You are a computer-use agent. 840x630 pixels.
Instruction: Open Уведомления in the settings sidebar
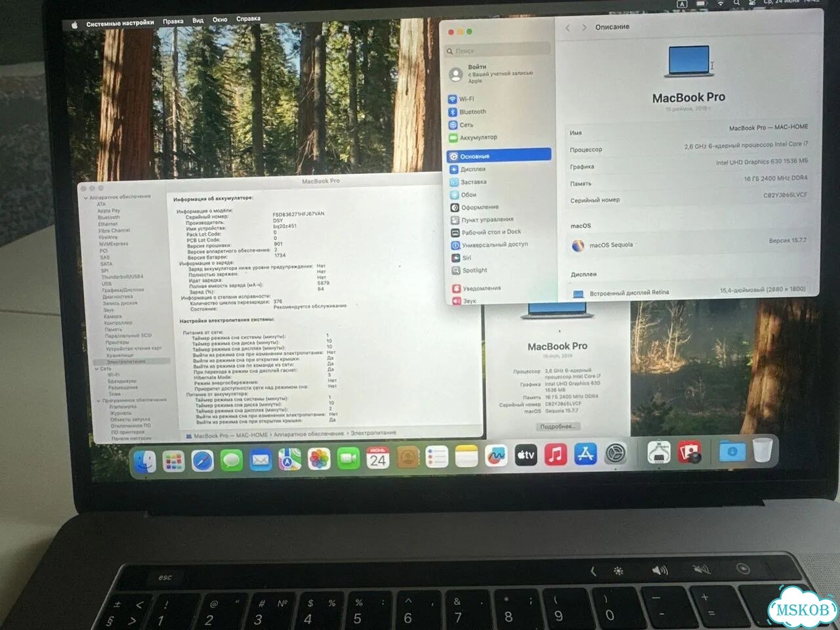(x=481, y=289)
